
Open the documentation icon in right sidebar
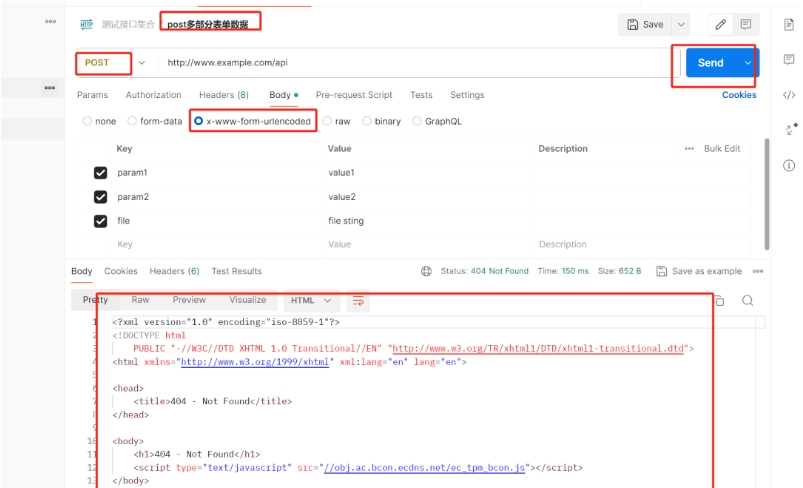[x=789, y=24]
